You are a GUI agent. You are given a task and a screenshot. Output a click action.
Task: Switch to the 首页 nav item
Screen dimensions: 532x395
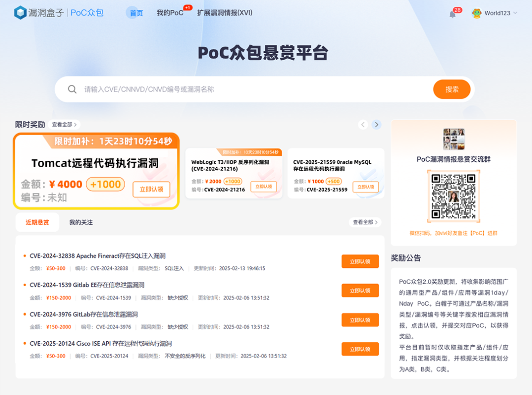click(x=136, y=13)
